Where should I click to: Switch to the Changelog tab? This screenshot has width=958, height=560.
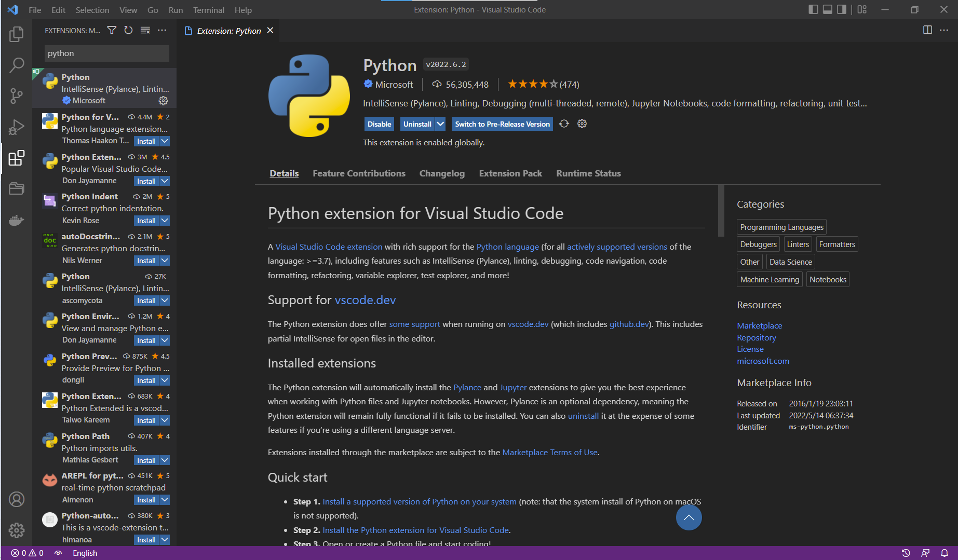pos(442,173)
